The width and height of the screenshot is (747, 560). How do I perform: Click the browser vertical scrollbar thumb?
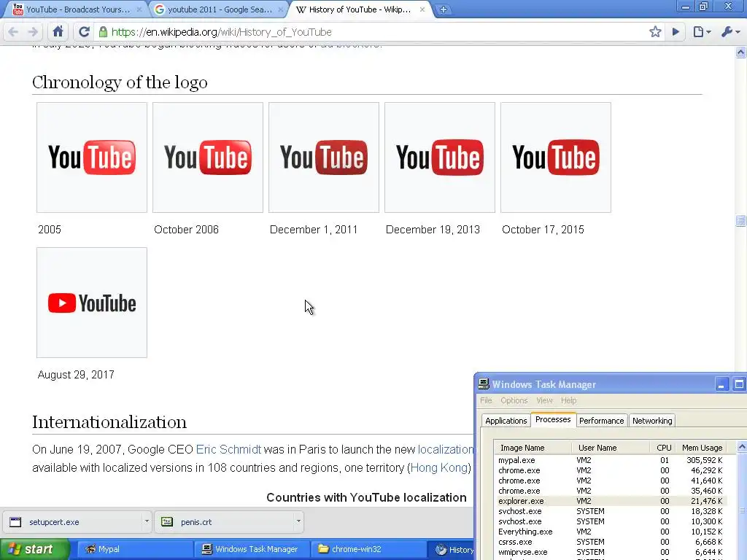741,221
